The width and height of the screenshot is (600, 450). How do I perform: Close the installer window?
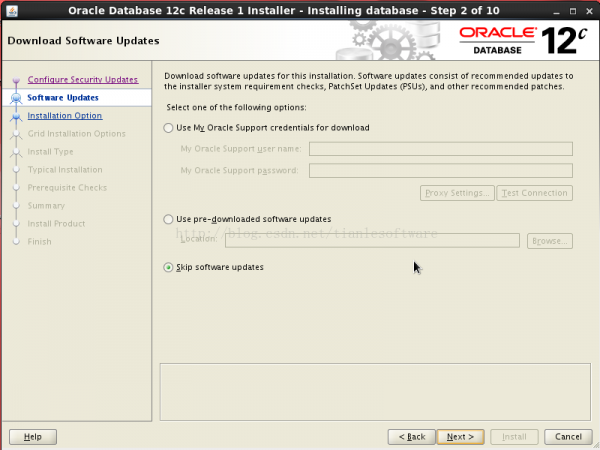590,11
